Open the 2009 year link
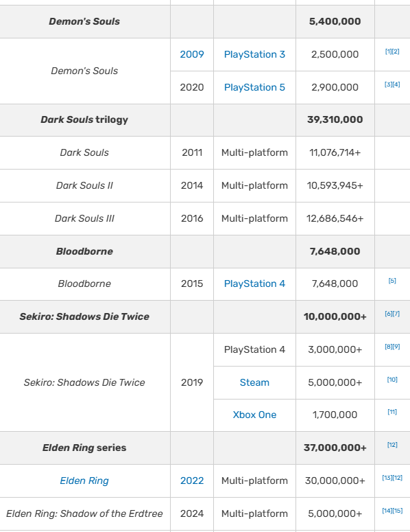The image size is (410, 532). [x=192, y=54]
